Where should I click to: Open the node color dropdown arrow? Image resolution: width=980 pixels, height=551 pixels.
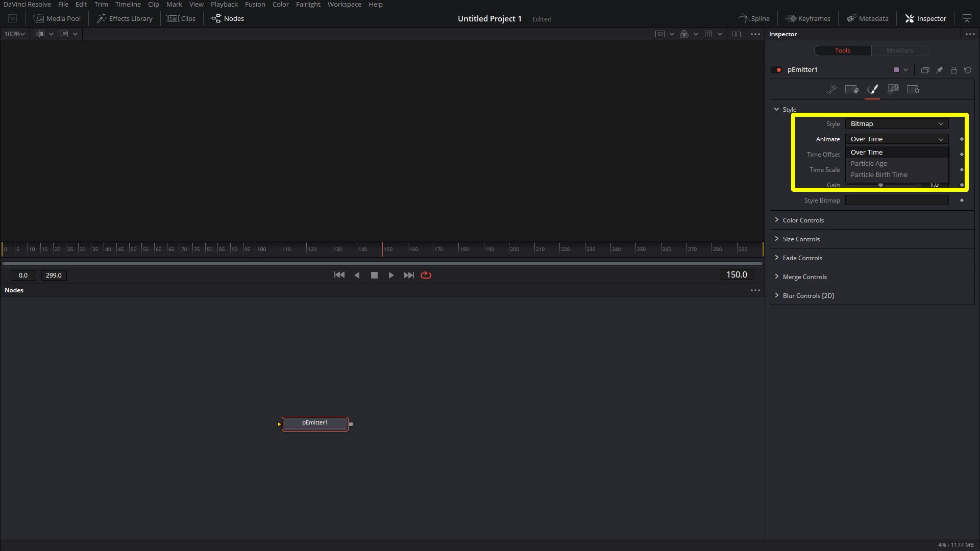[x=906, y=70]
